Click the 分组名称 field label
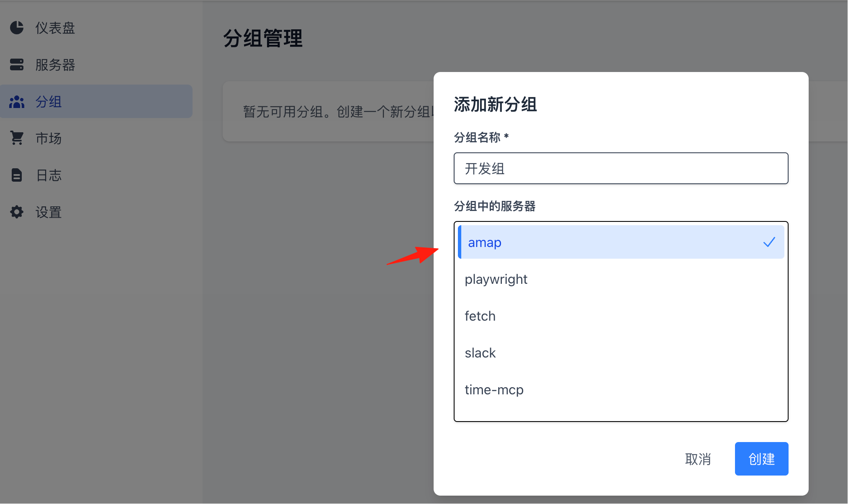The width and height of the screenshot is (848, 504). point(481,137)
